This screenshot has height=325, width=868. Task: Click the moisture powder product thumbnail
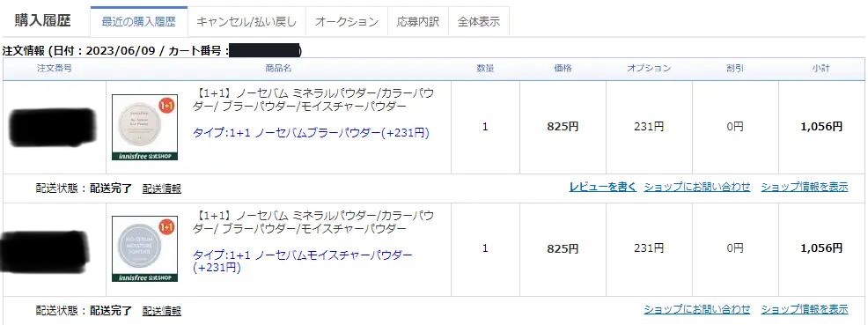(x=145, y=248)
